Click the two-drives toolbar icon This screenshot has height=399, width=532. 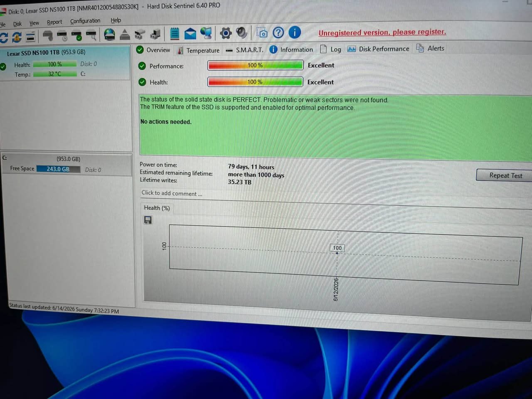click(140, 35)
